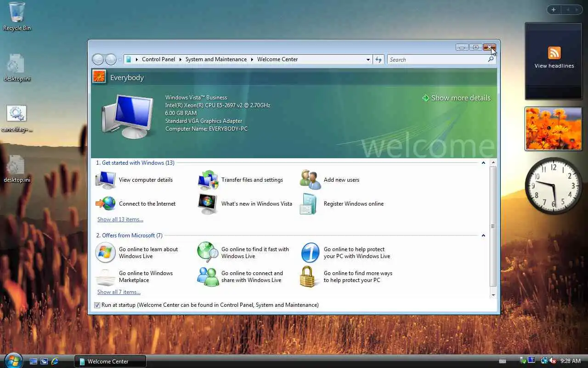Click the flower slideshow gadget thumbnail

coord(554,129)
